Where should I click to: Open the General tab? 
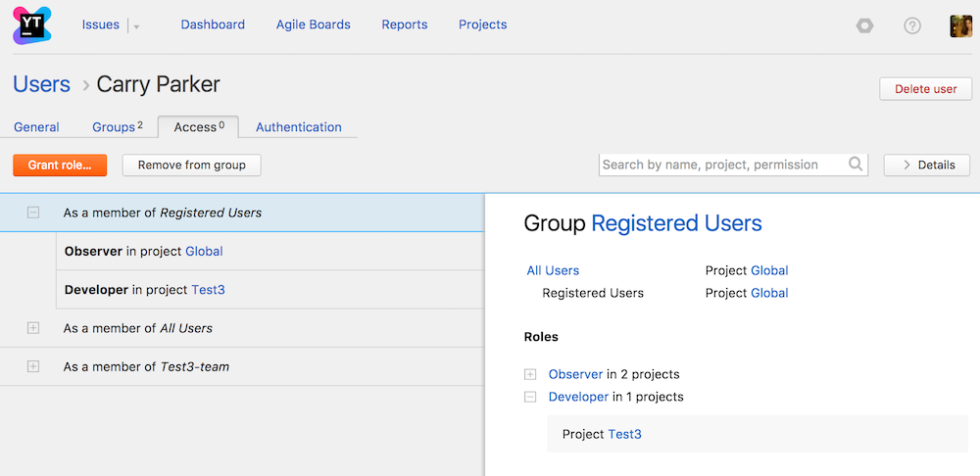36,127
